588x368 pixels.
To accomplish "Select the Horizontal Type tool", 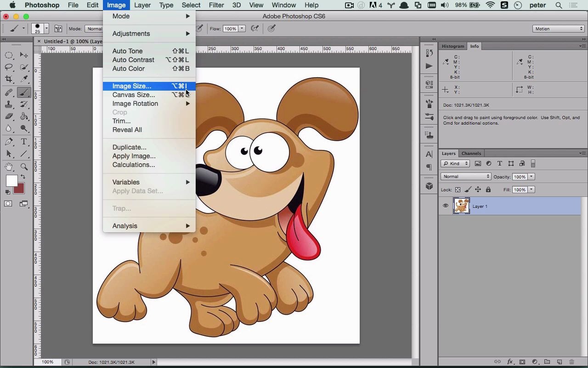I will 24,142.
